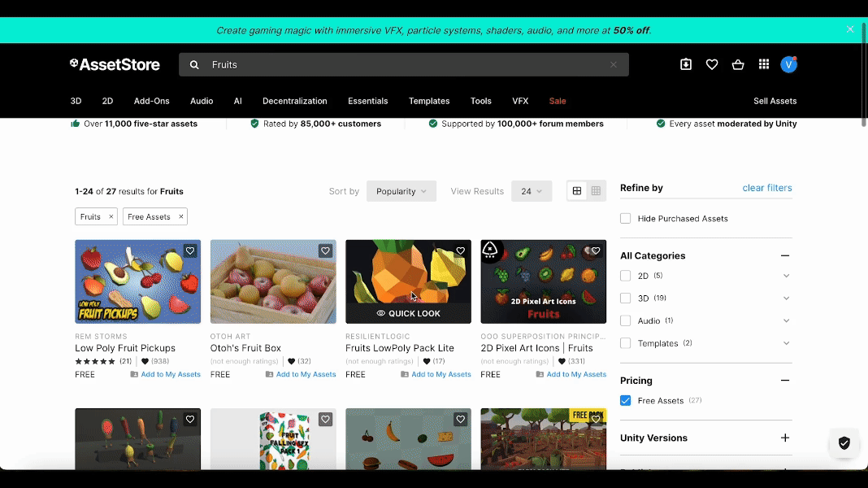This screenshot has height=488, width=868.
Task: Click the wishlist heart icon in header
Action: 712,64
